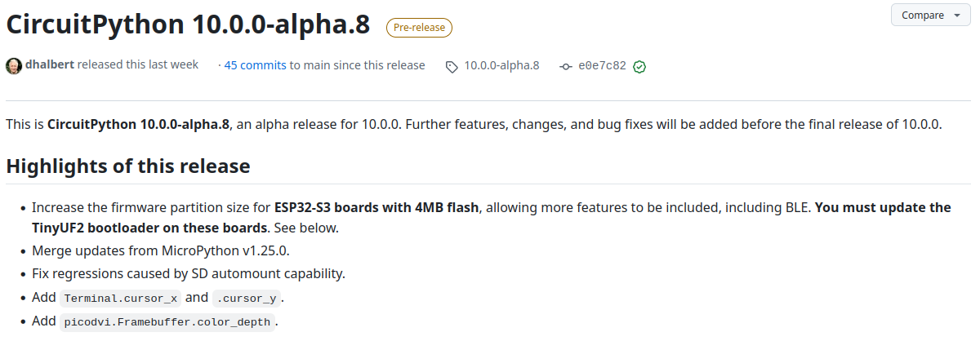The width and height of the screenshot is (980, 341).
Task: Open the Compare dropdown
Action: pos(931,15)
